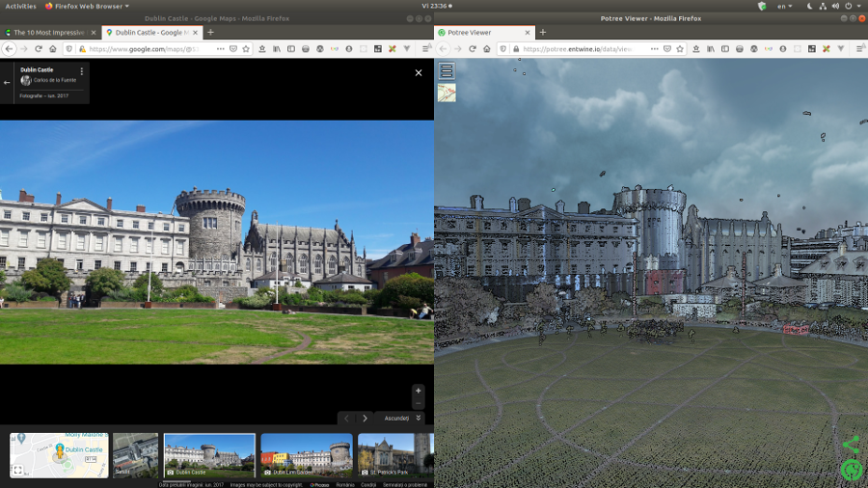Open the en keyboard layout dropdown
The height and width of the screenshot is (488, 868).
coord(784,6)
